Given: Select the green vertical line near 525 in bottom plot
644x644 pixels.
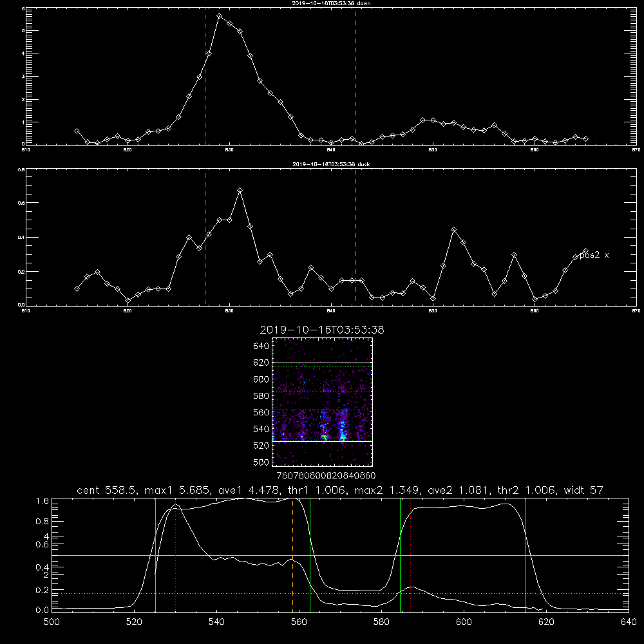Looking at the screenshot, I should pos(155,554).
